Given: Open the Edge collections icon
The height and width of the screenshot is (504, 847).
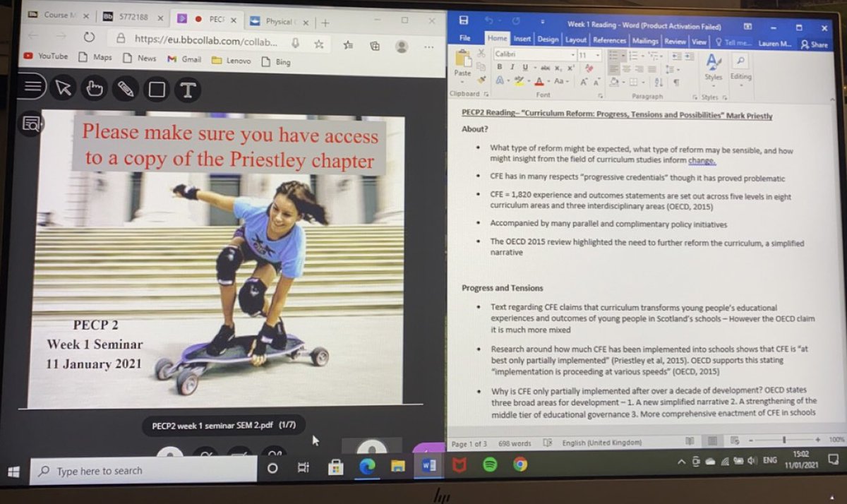Looking at the screenshot, I should point(375,45).
